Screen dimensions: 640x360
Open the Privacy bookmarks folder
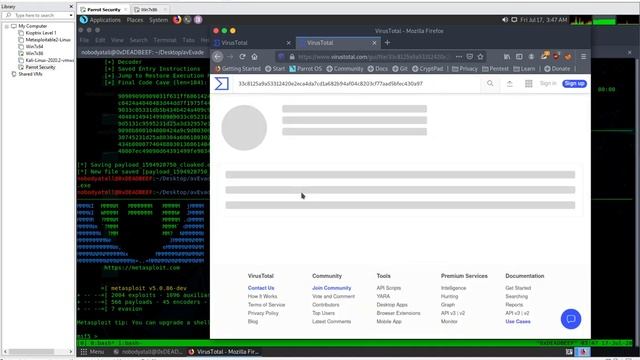click(464, 69)
